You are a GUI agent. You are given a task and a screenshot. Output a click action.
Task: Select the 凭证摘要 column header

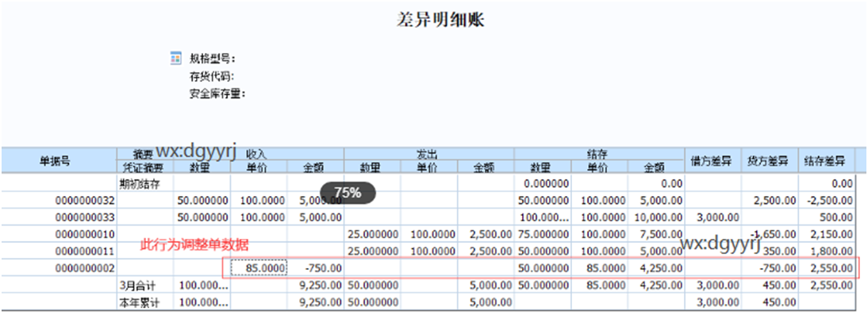coord(142,167)
